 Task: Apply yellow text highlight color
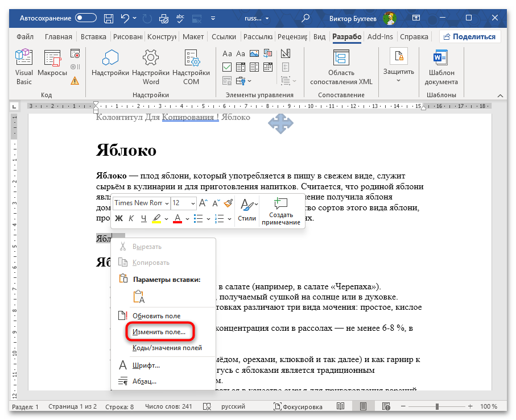point(156,219)
